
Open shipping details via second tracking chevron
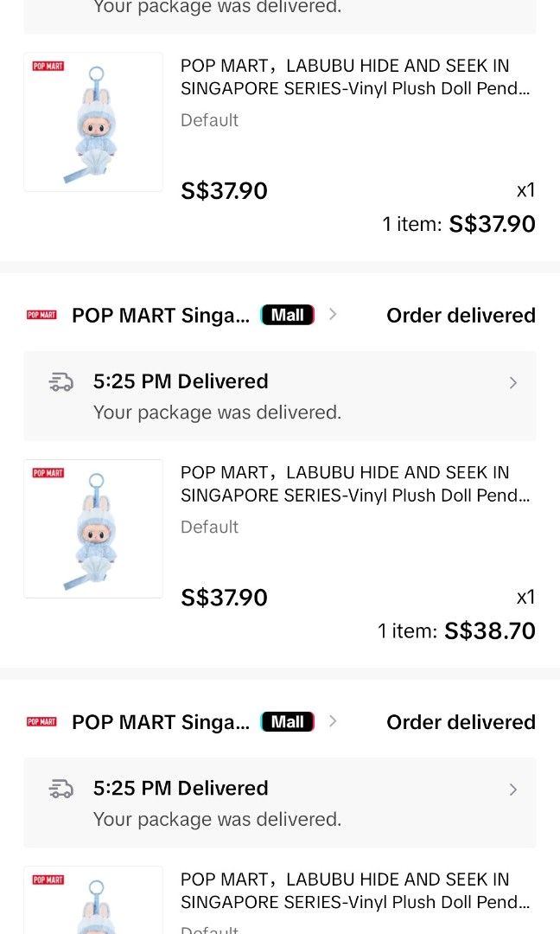[x=512, y=789]
